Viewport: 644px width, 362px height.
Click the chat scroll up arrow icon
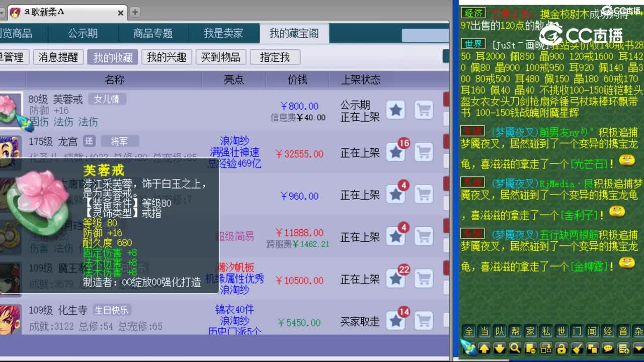(x=485, y=348)
